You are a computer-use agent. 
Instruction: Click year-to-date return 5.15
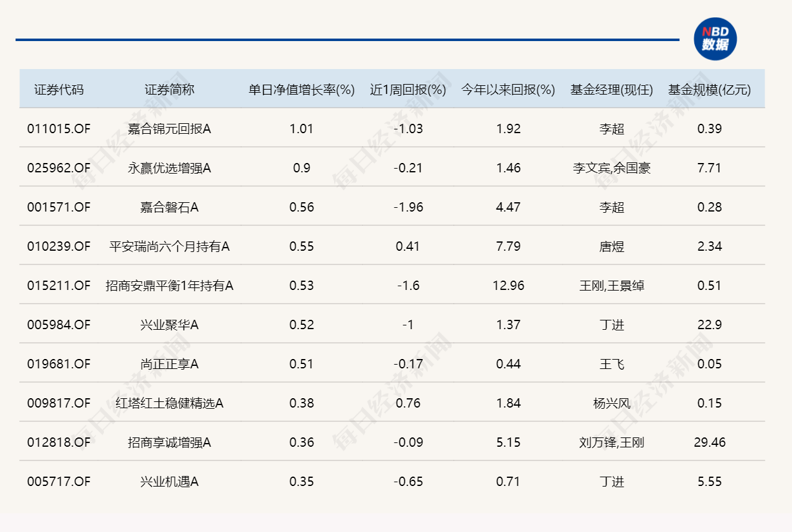[x=508, y=442]
